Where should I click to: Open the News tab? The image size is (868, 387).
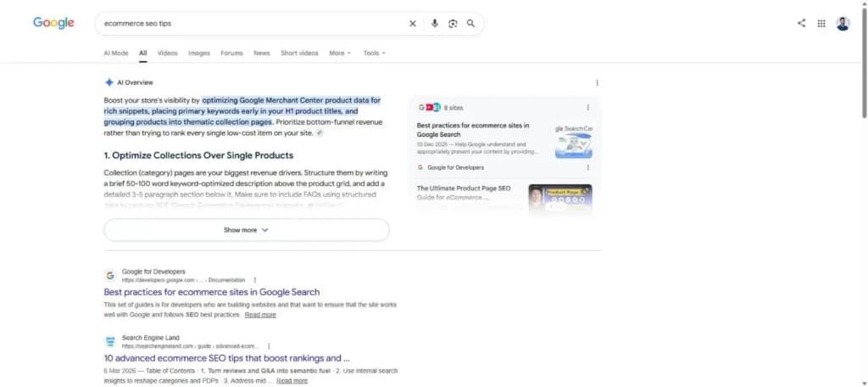[262, 53]
